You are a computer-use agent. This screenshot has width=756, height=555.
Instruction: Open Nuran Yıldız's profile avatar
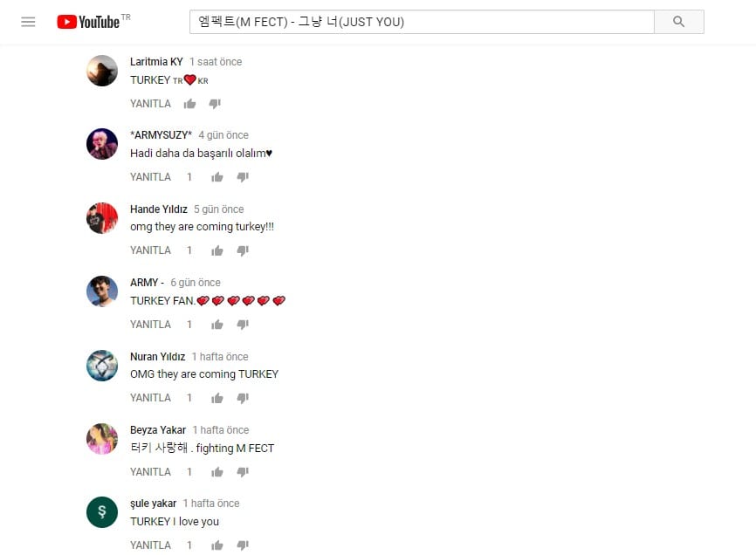point(102,366)
